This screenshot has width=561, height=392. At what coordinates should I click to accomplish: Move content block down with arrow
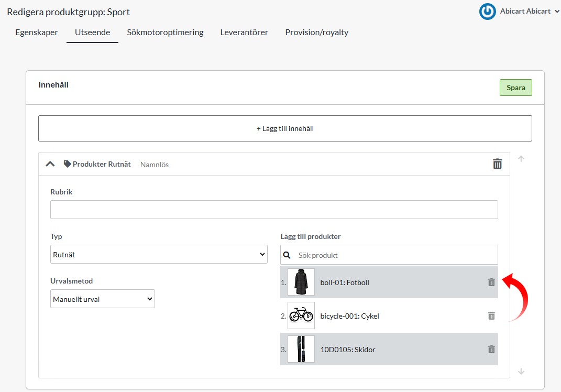coord(521,372)
